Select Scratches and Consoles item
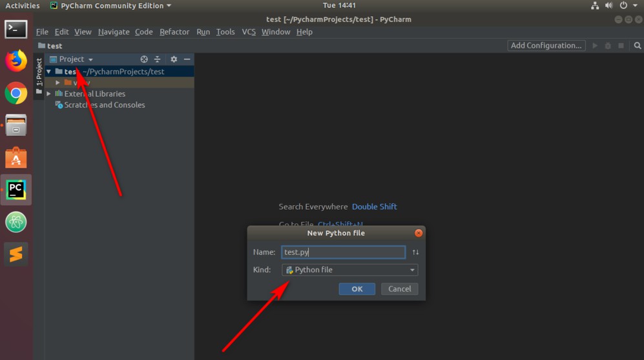Screen dimensions: 644x360 click(105, 105)
